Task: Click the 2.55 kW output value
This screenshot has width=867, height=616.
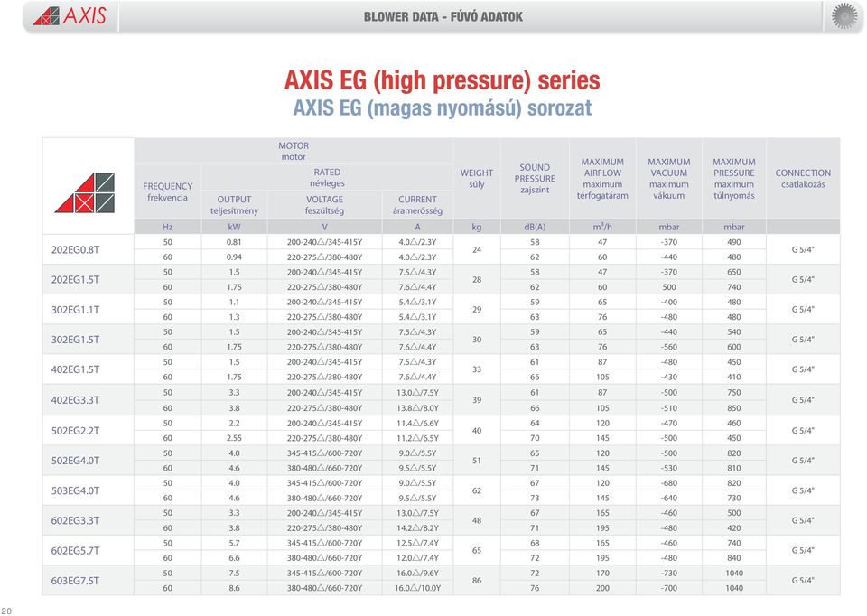Action: [x=234, y=437]
